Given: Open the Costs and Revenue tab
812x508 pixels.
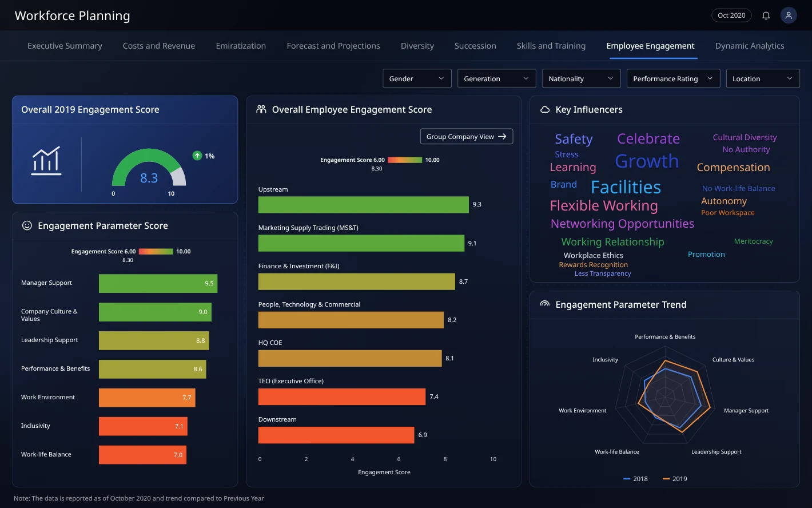Looking at the screenshot, I should pos(159,46).
